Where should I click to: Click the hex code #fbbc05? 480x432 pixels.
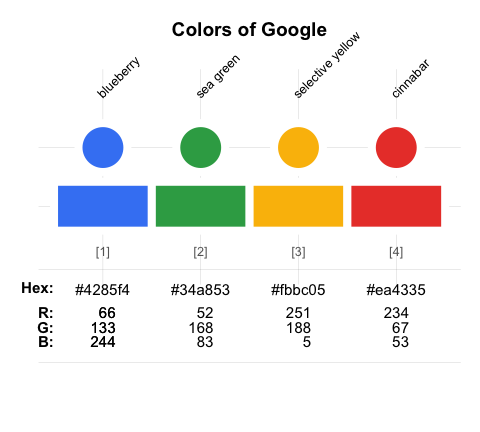pos(298,290)
